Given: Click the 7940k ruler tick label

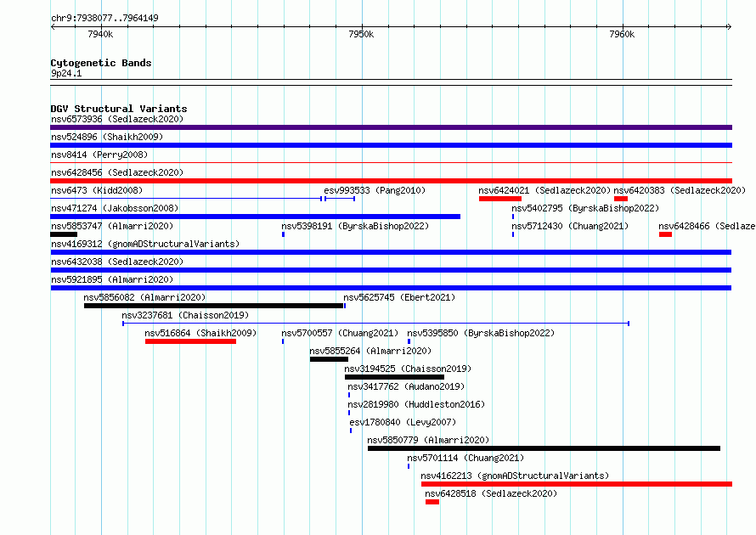Looking at the screenshot, I should coord(100,34).
